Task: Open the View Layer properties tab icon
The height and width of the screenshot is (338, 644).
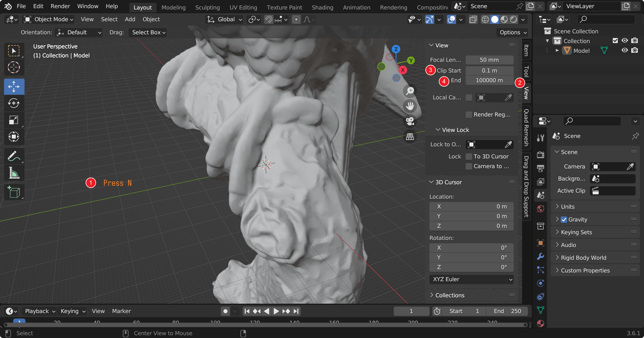Action: tap(541, 182)
